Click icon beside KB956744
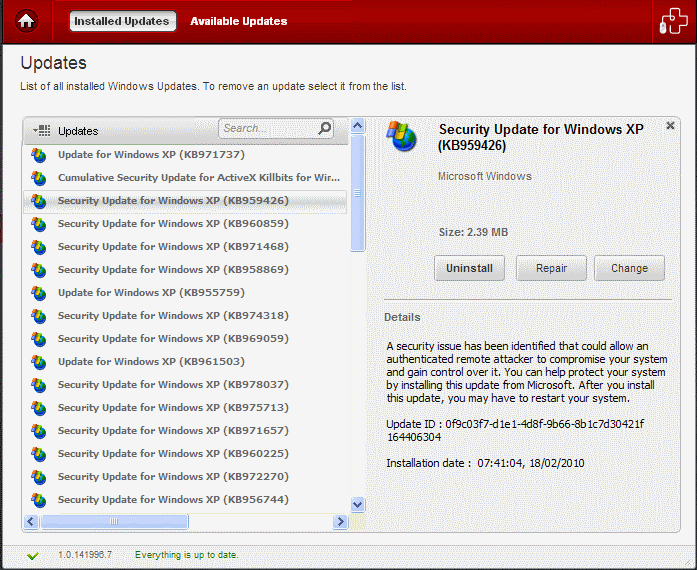The width and height of the screenshot is (697, 570). point(39,500)
